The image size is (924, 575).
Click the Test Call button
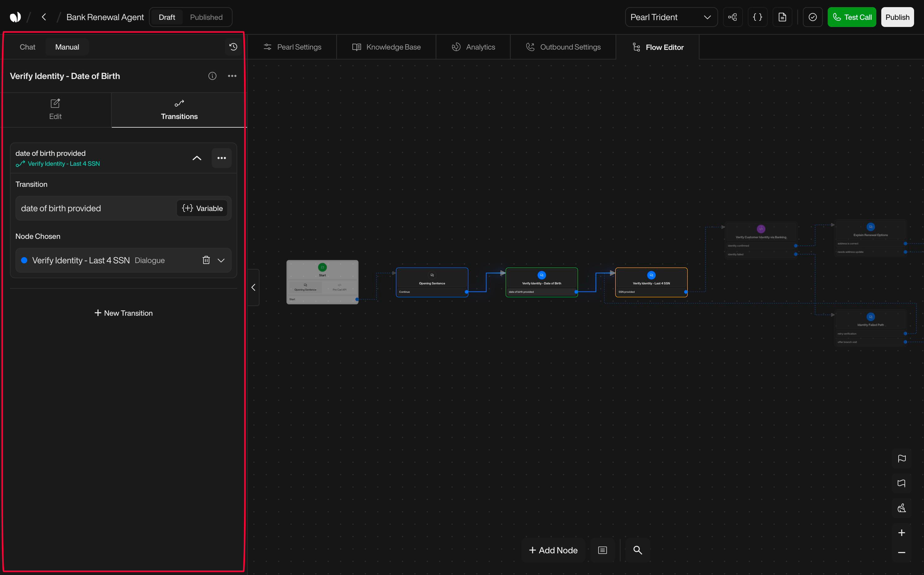[852, 17]
